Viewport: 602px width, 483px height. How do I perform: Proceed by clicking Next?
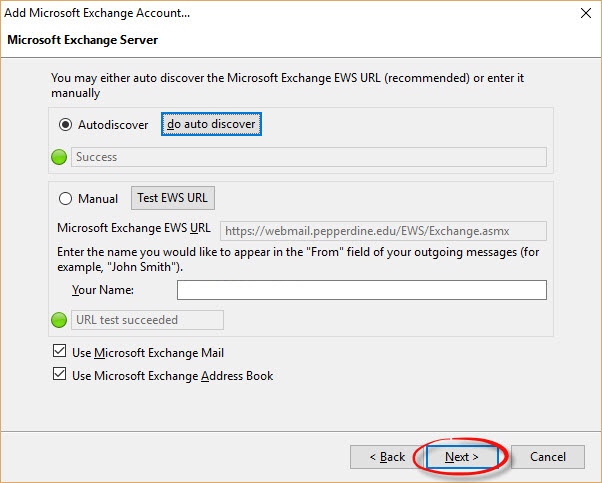[x=461, y=457]
